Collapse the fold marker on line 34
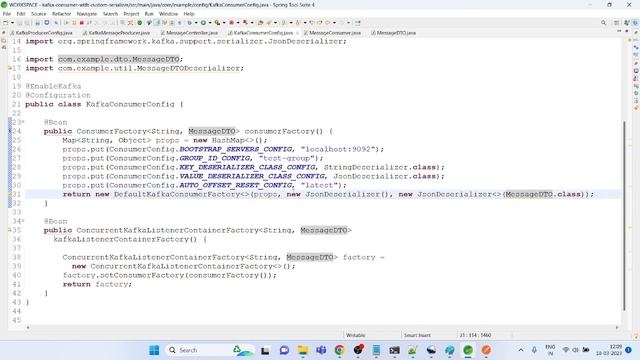Image resolution: width=640 pixels, height=360 pixels. click(x=23, y=221)
